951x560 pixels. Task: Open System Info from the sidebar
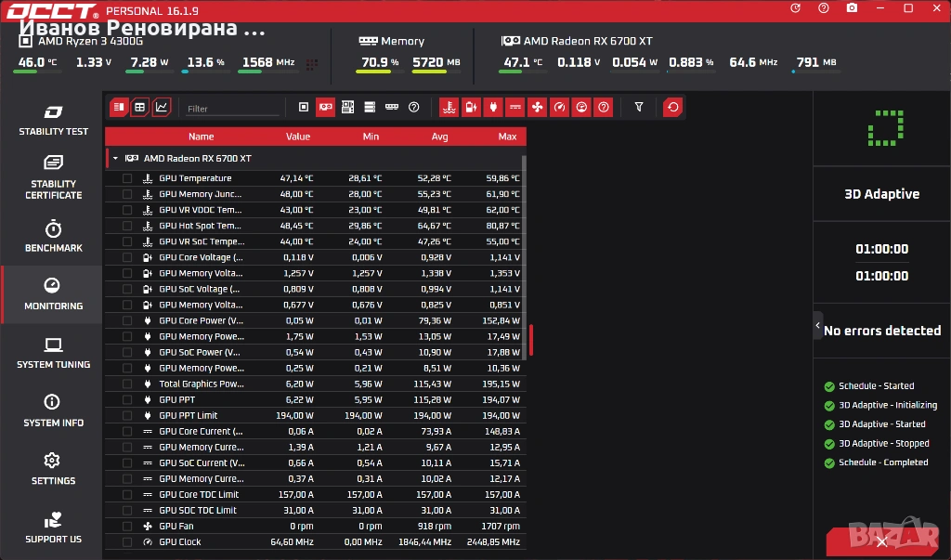tap(53, 410)
